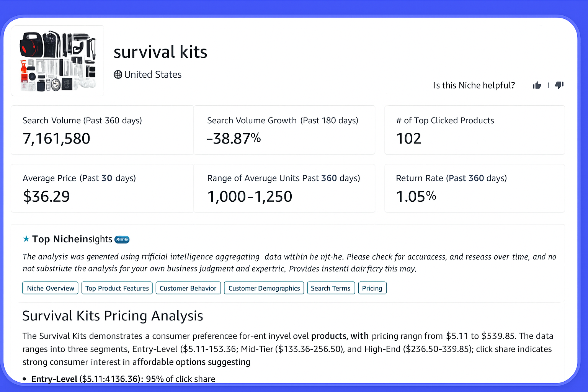This screenshot has width=588, height=392.
Task: Click the thumbs down icon
Action: 559,85
